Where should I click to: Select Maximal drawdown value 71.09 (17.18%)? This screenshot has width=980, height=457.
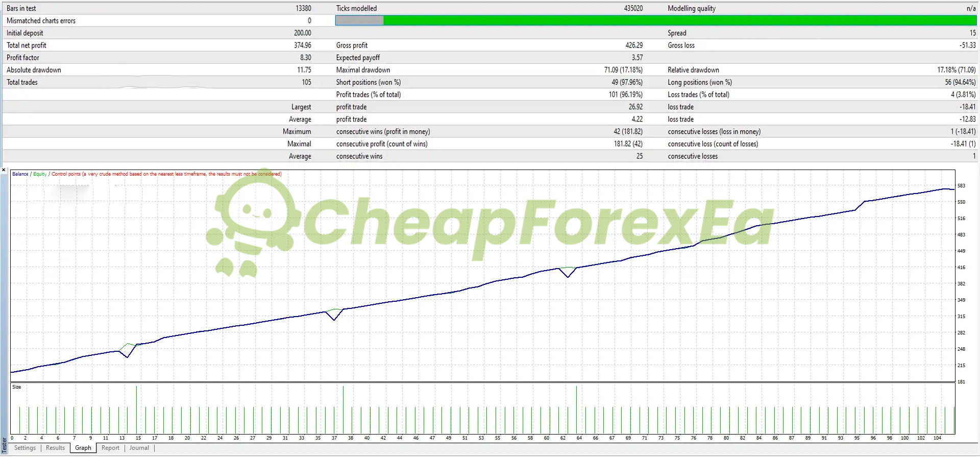pos(623,70)
